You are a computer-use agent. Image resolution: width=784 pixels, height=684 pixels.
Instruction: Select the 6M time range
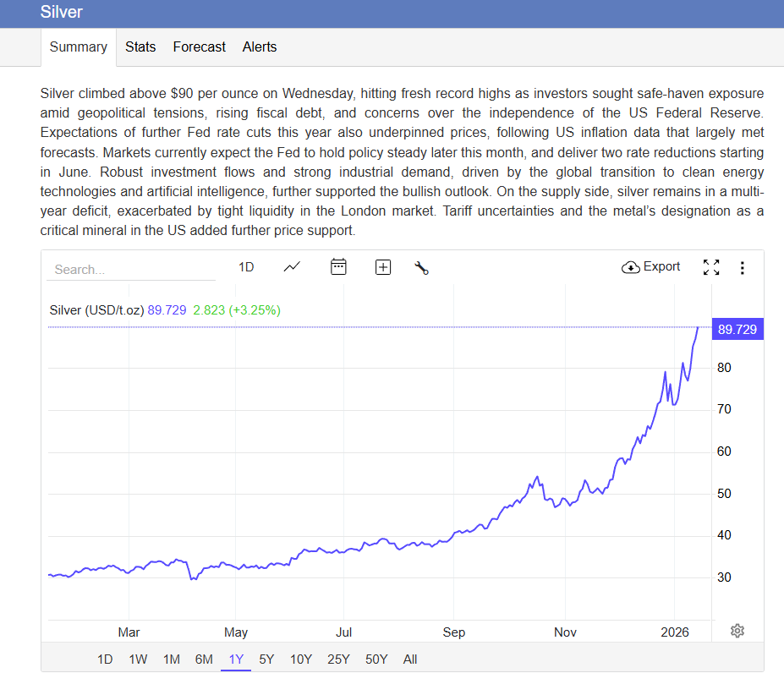[x=204, y=659]
